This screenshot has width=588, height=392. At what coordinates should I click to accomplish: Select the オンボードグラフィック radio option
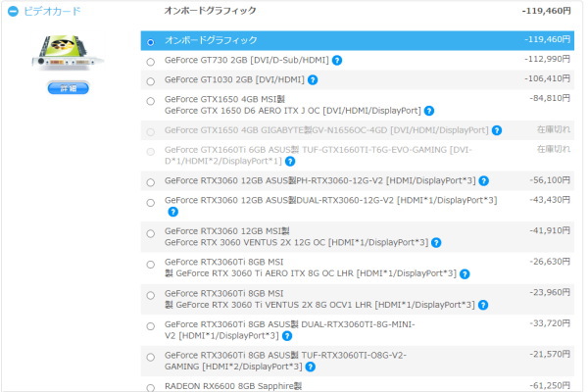tap(151, 42)
